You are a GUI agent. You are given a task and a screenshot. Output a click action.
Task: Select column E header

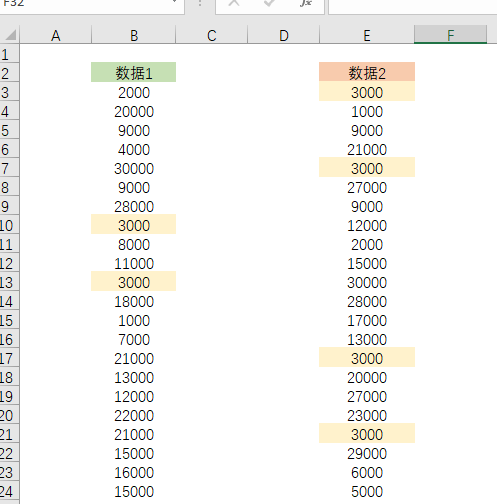pos(367,35)
